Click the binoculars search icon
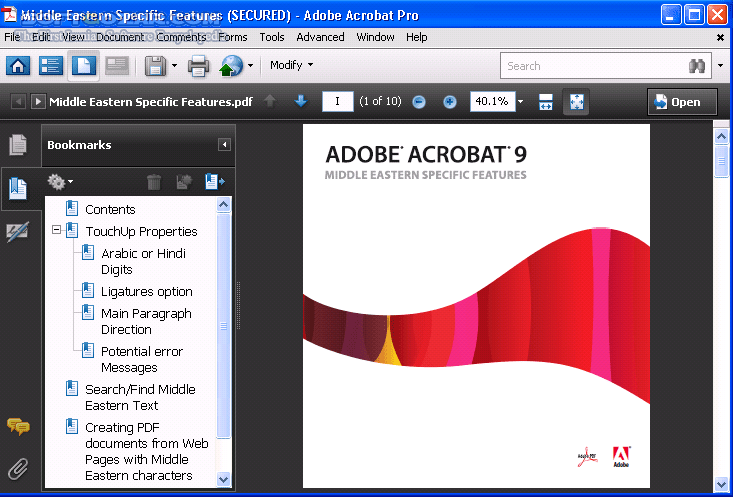Screen dimensions: 733x497 [x=697, y=66]
